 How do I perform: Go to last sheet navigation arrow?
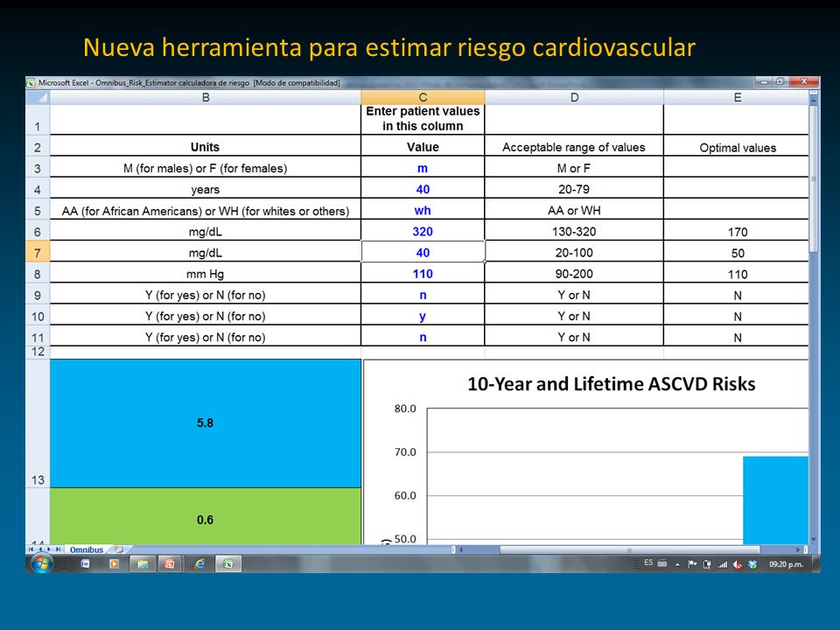58,549
